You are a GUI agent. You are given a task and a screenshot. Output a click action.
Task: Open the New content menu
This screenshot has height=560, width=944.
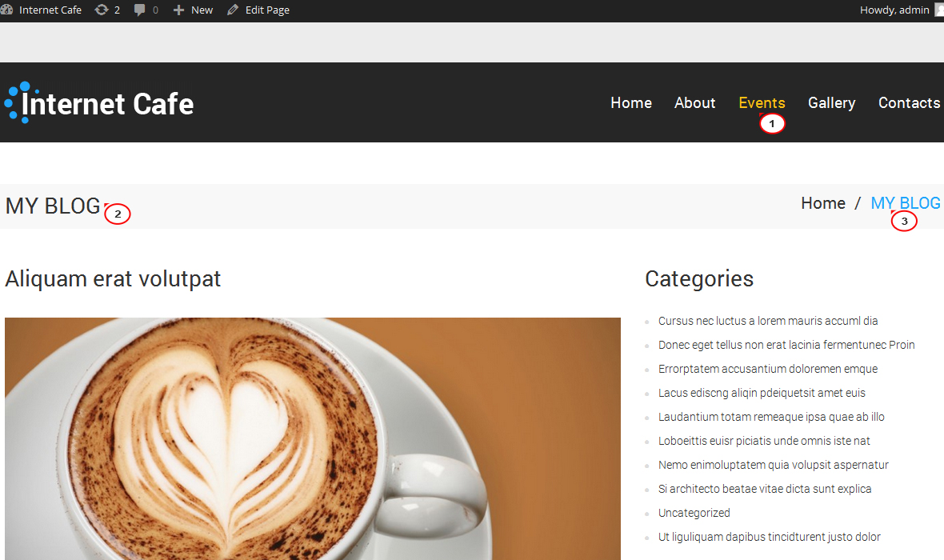click(194, 10)
